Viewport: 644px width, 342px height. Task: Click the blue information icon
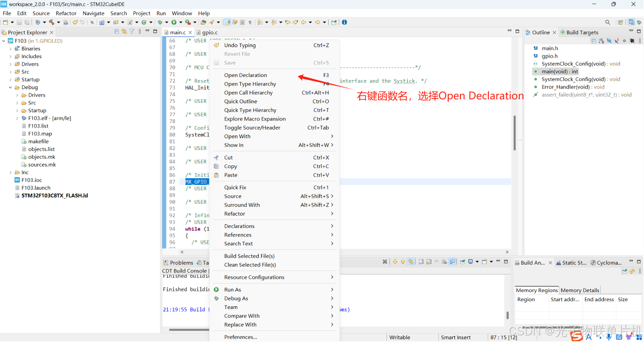pyautogui.click(x=344, y=22)
